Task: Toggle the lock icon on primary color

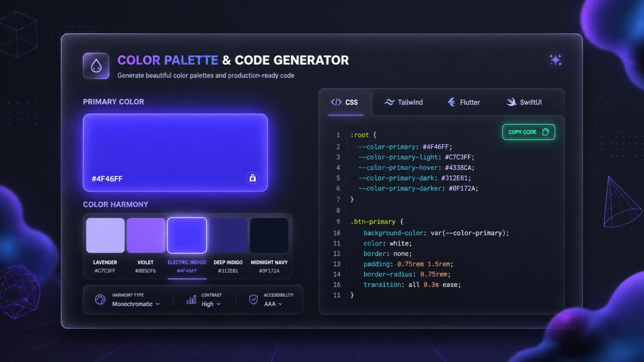Action: pyautogui.click(x=252, y=178)
